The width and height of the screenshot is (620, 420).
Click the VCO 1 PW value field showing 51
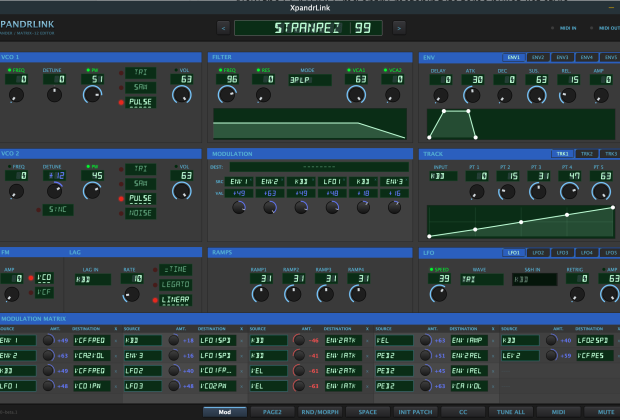coord(93,79)
